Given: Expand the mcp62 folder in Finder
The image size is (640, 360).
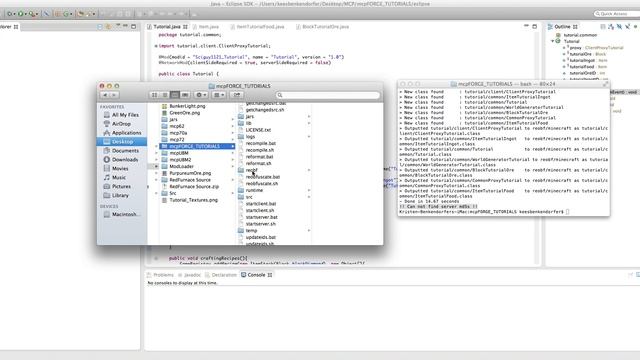Looking at the screenshot, I should coord(233,126).
